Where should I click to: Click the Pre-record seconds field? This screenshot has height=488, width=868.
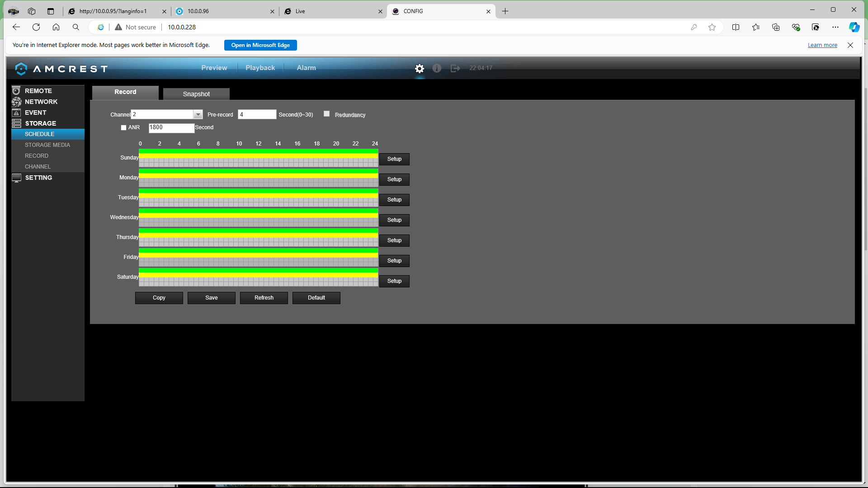(x=257, y=114)
